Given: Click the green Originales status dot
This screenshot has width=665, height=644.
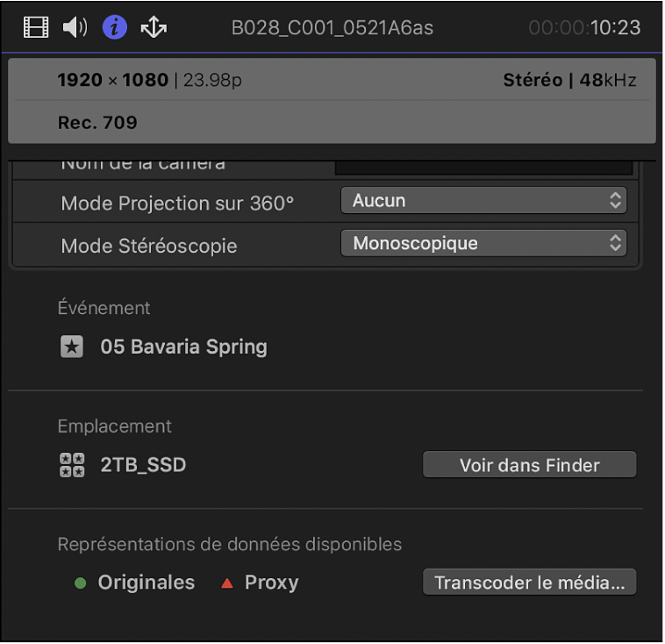Looking at the screenshot, I should (x=81, y=583).
